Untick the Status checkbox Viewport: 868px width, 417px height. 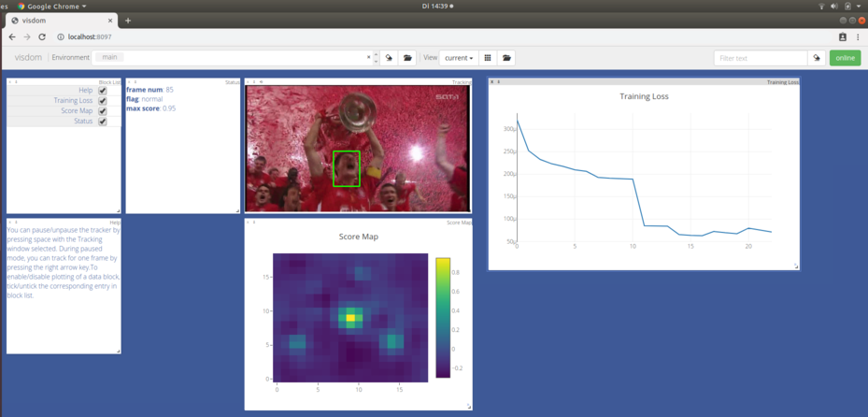103,122
